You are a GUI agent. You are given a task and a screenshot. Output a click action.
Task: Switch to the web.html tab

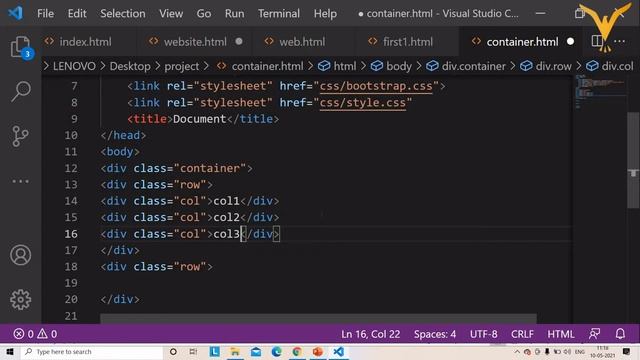point(302,42)
